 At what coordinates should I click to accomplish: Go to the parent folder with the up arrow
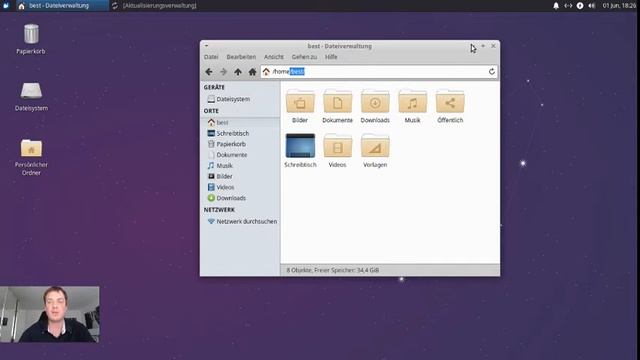(238, 72)
